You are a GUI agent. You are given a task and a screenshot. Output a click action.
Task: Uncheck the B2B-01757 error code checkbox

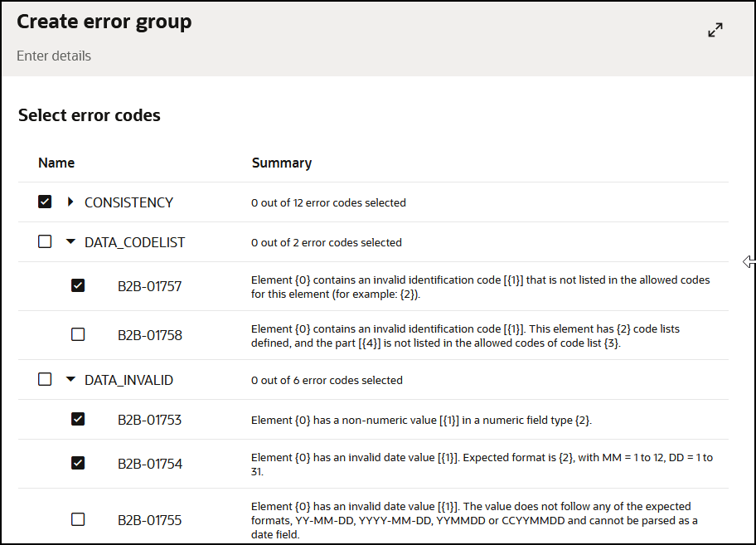(x=78, y=285)
